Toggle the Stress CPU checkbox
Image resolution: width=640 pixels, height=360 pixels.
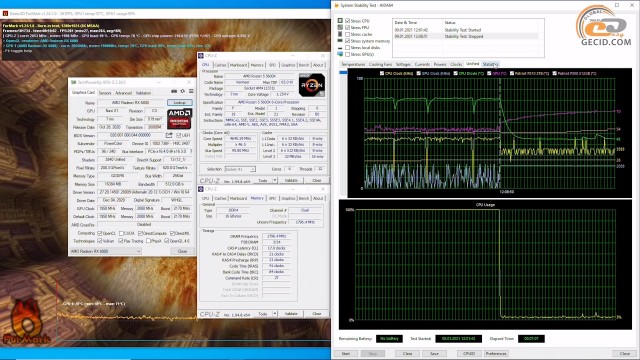(x=347, y=20)
